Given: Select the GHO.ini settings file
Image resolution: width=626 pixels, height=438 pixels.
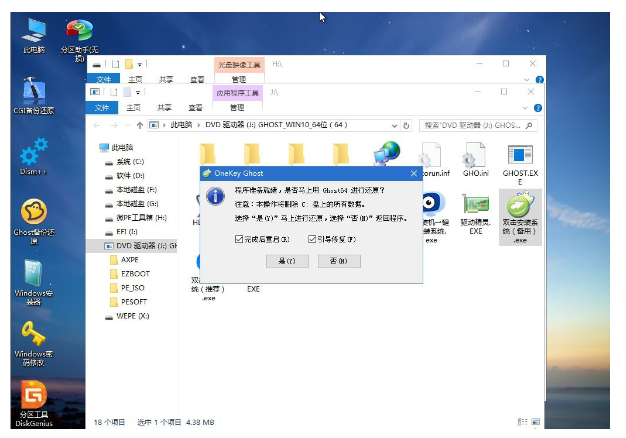Looking at the screenshot, I should 474,159.
